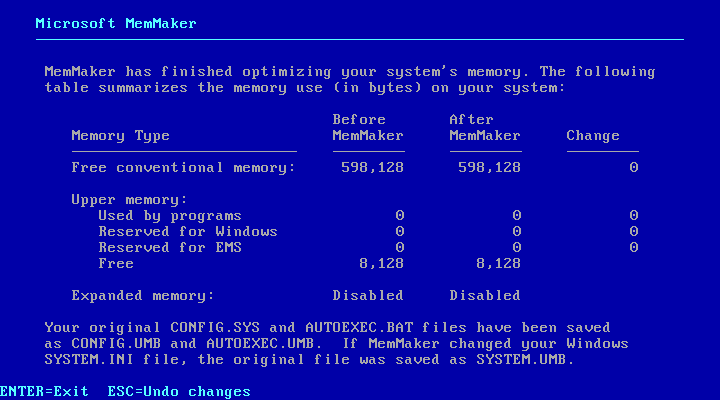Screen dimensions: 720x400
Task: Click Change value for Reserved for Windows
Action: pyautogui.click(x=634, y=231)
